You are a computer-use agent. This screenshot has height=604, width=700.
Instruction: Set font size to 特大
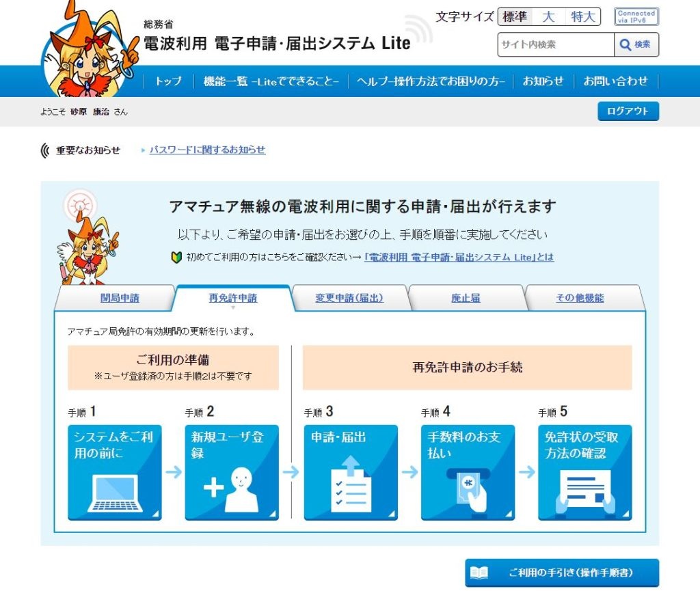pyautogui.click(x=582, y=17)
